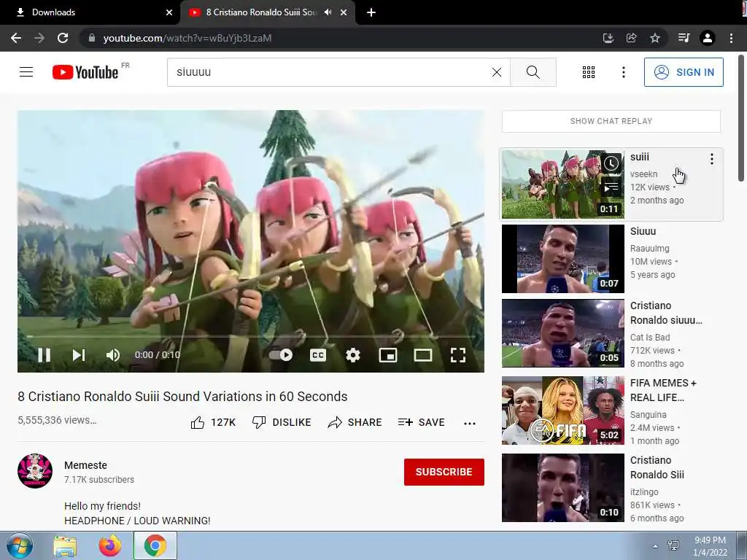Viewport: 747px width, 560px height.
Task: Enter full screen mode
Action: coord(458,355)
